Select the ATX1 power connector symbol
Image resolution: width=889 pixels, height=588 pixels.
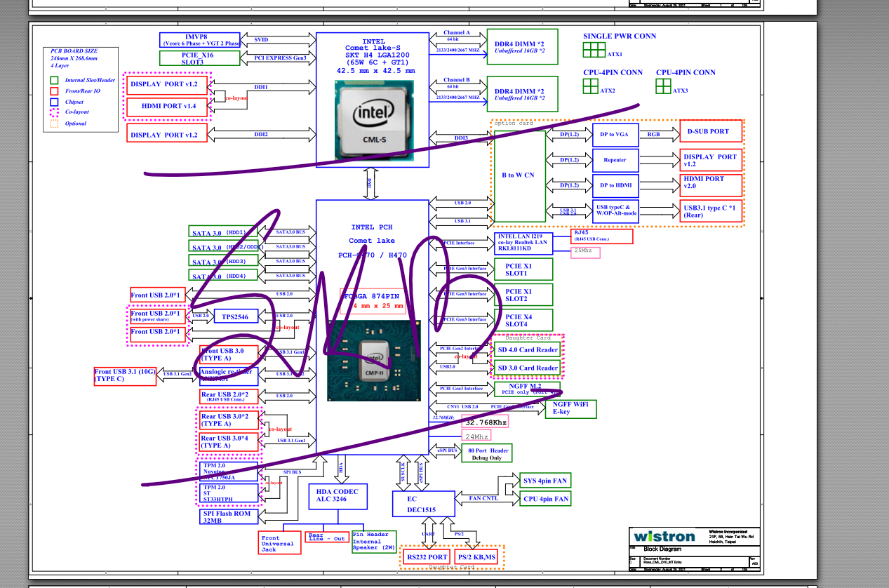tap(594, 49)
